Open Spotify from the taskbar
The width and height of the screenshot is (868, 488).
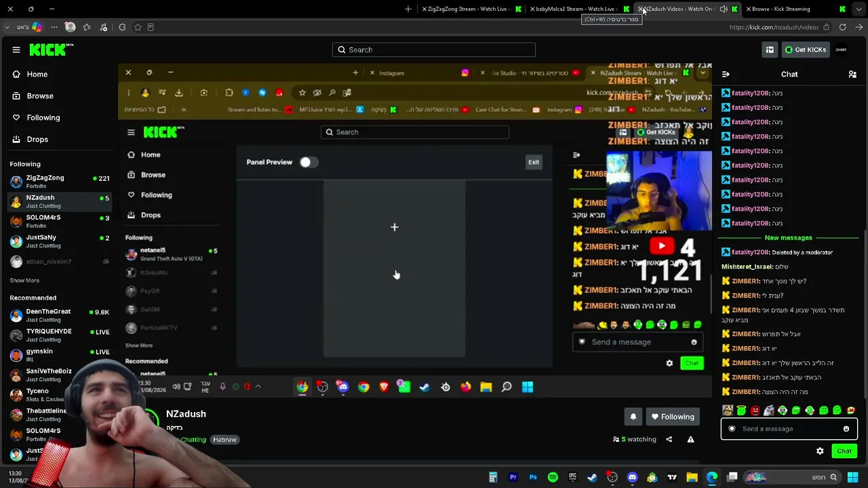point(553,478)
